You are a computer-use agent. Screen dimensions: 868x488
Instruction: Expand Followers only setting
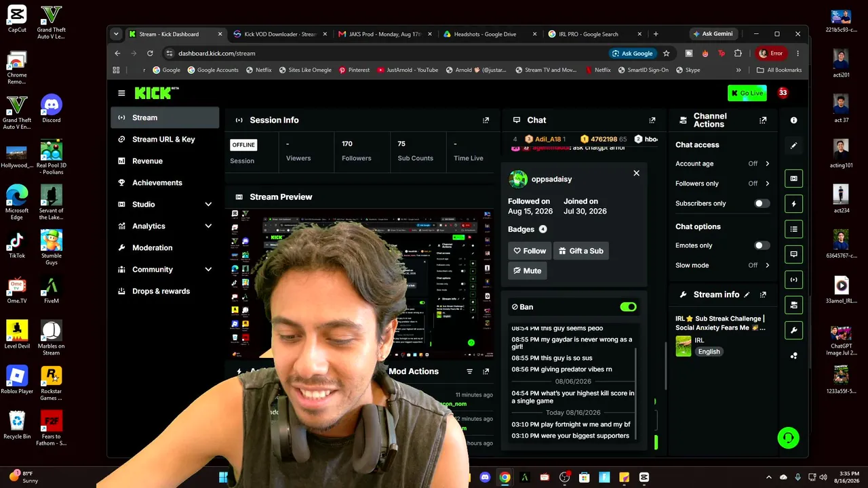(768, 183)
